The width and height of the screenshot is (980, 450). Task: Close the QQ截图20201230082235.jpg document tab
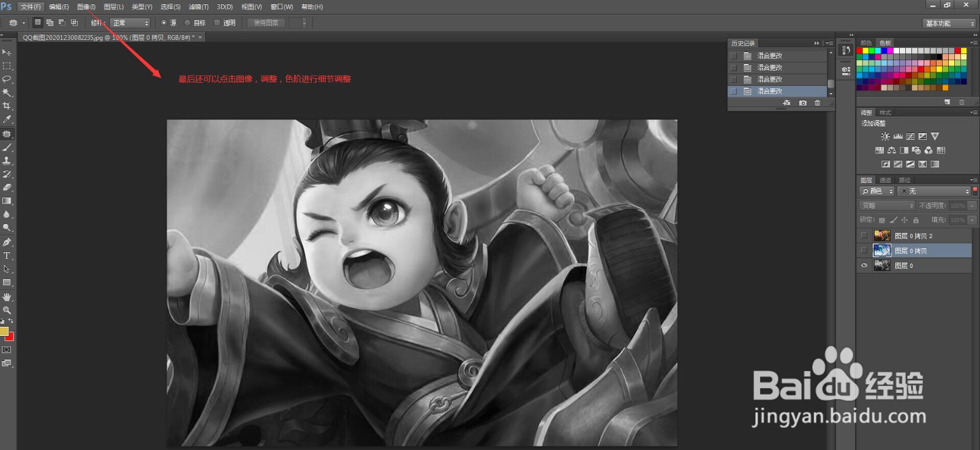pos(200,37)
